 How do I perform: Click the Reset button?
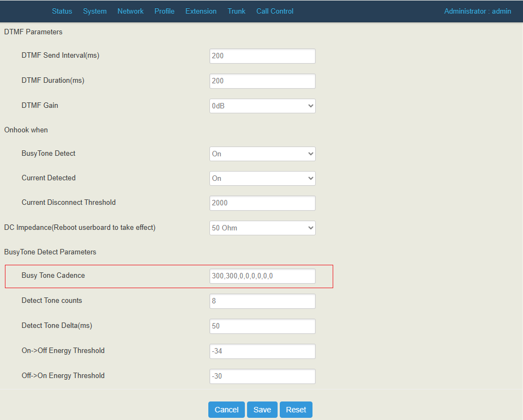point(296,409)
